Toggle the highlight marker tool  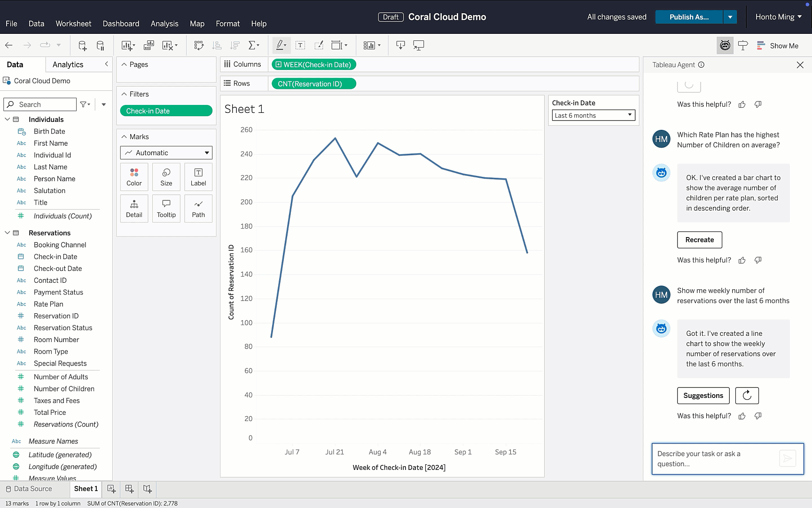click(281, 45)
